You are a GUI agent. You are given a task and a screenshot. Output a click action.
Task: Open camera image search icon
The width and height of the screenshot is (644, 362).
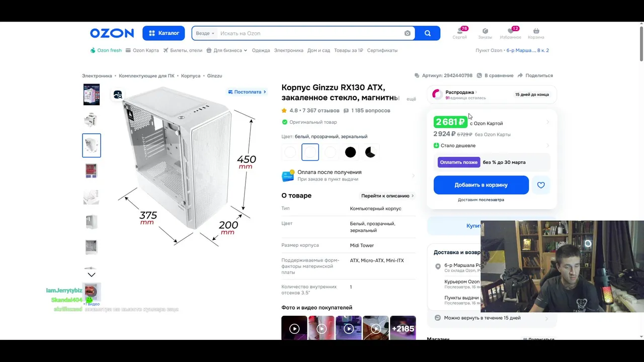pyautogui.click(x=408, y=33)
